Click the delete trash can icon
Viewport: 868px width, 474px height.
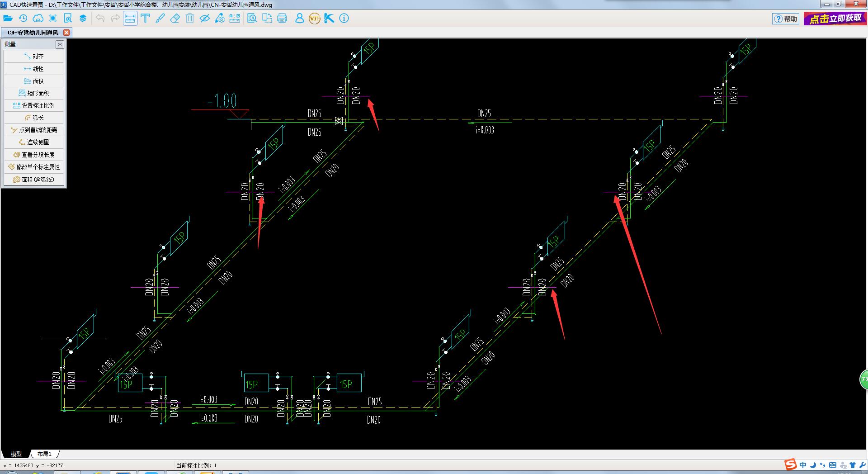click(x=190, y=19)
